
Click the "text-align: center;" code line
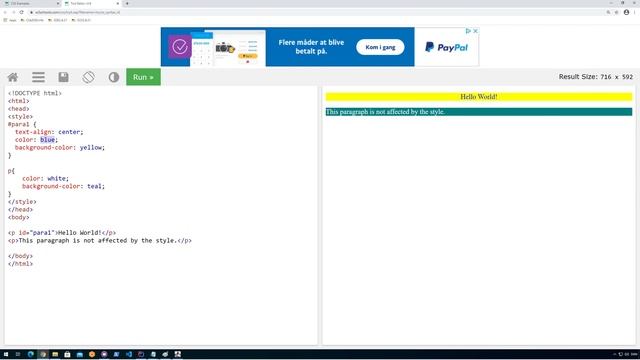[x=49, y=132]
